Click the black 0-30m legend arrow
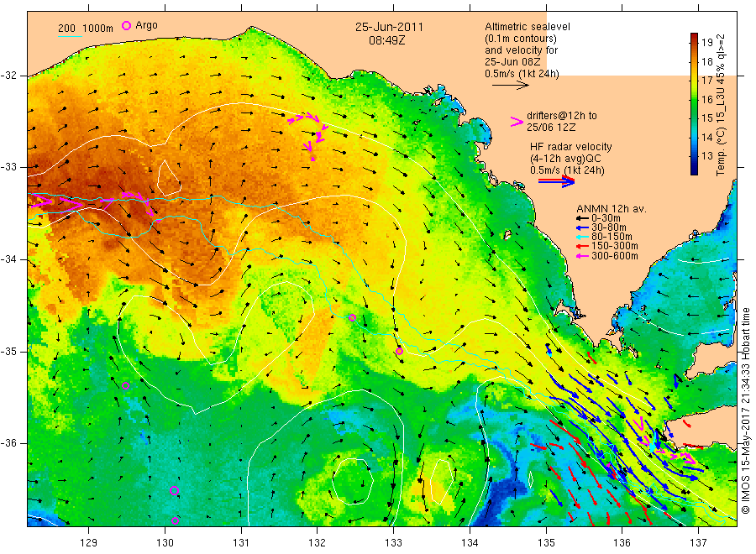The image size is (756, 554). click(x=582, y=219)
